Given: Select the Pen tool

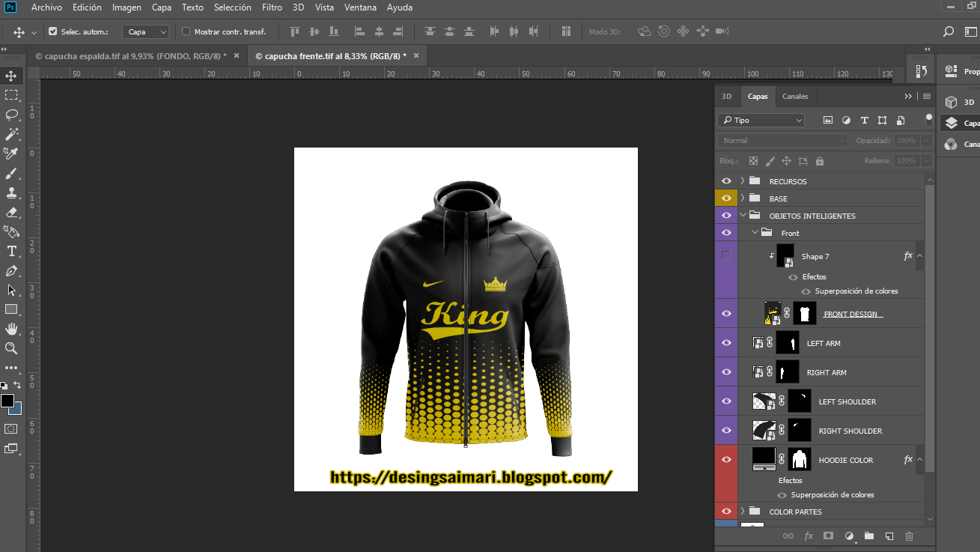Looking at the screenshot, I should click(11, 270).
